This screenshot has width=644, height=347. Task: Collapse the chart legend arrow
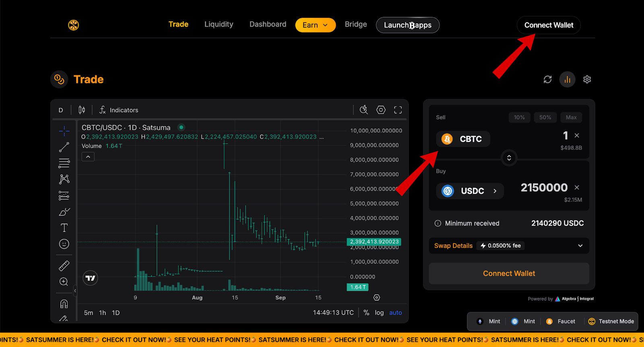click(x=88, y=157)
